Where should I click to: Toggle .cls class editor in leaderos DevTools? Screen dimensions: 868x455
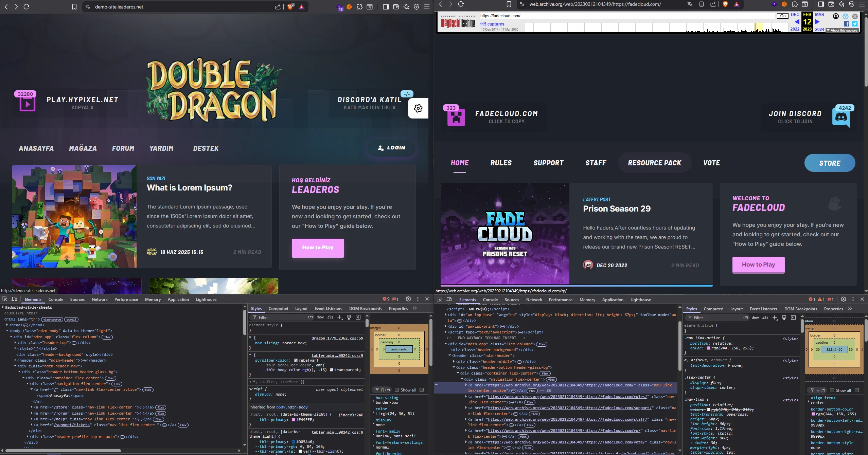(x=330, y=317)
